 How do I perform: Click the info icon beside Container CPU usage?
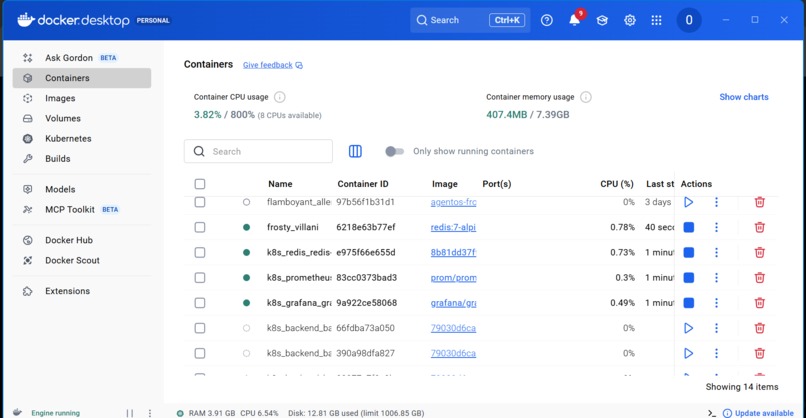[x=280, y=97]
